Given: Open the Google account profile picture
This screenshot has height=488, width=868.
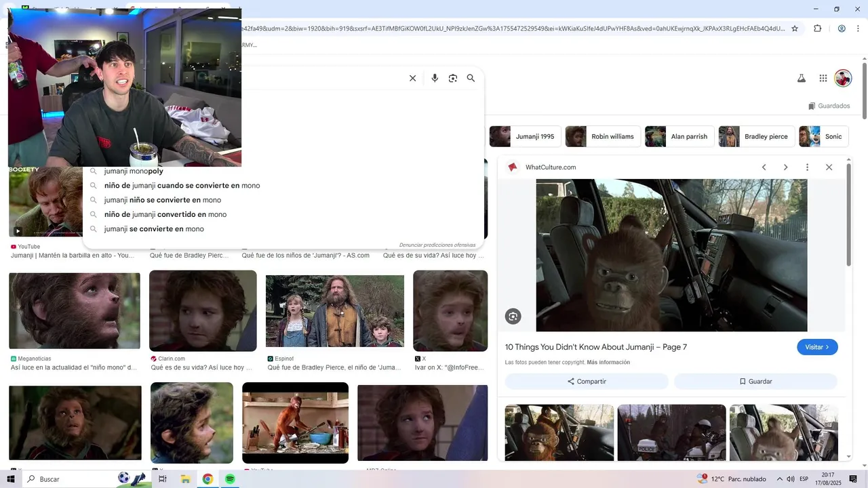Looking at the screenshot, I should [843, 78].
